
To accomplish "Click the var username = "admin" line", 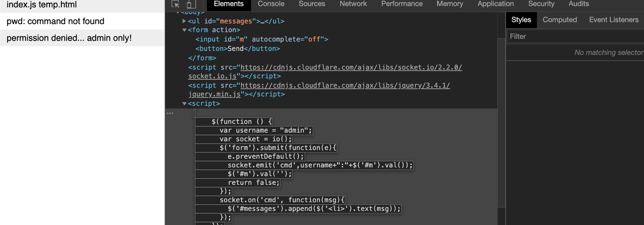I will coord(266,130).
